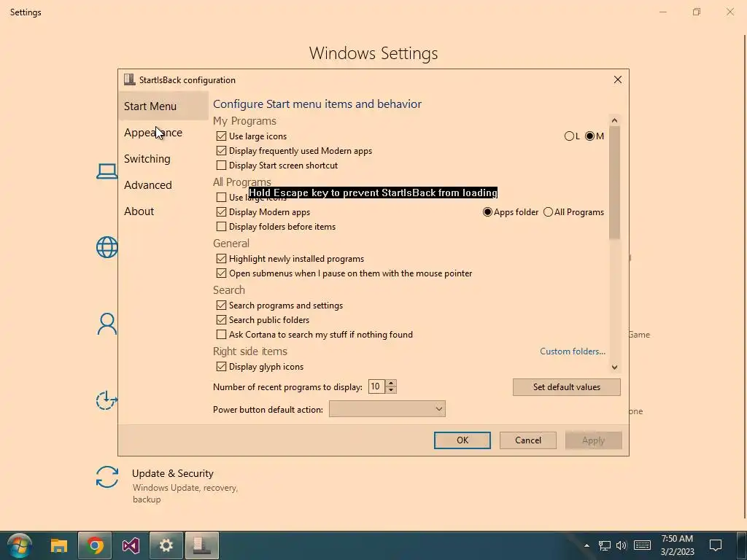Enable Display Start screen shortcut
Viewport: 747px width, 560px height.
coord(221,166)
